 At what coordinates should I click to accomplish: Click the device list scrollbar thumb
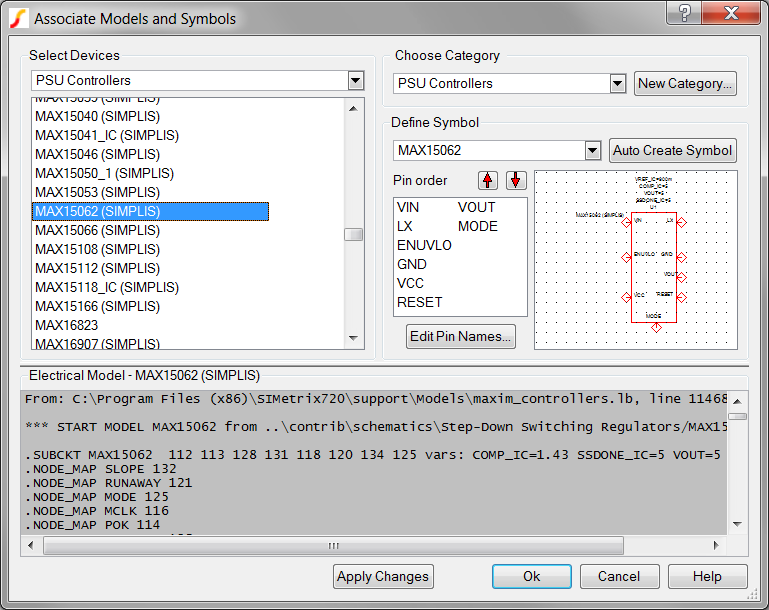point(353,234)
